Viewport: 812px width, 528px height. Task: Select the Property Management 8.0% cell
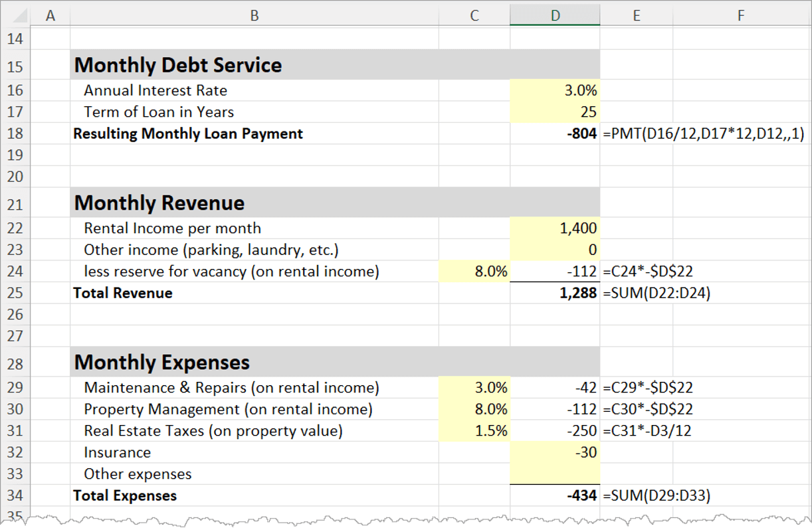pyautogui.click(x=474, y=409)
